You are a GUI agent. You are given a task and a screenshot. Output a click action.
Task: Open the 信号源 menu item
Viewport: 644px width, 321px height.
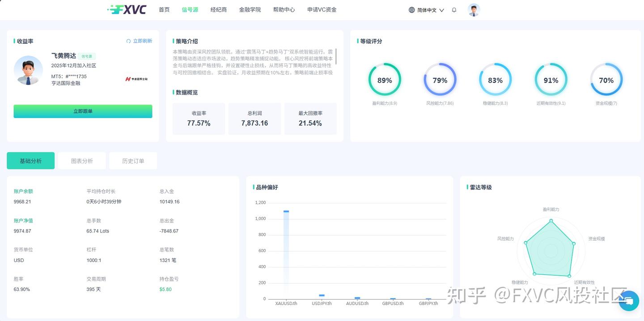coord(190,9)
